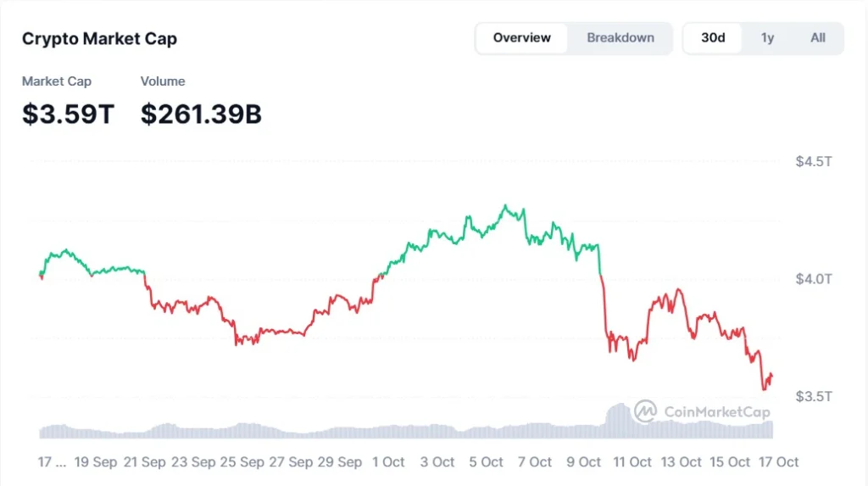
Task: Click the CoinMarketCap watermark text
Action: tap(716, 412)
